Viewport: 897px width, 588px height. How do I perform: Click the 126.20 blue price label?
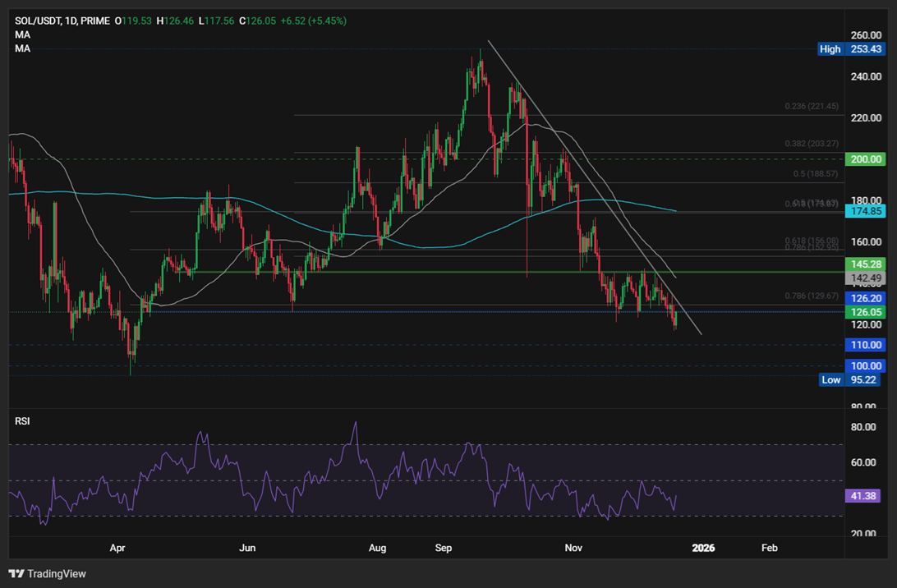(865, 298)
